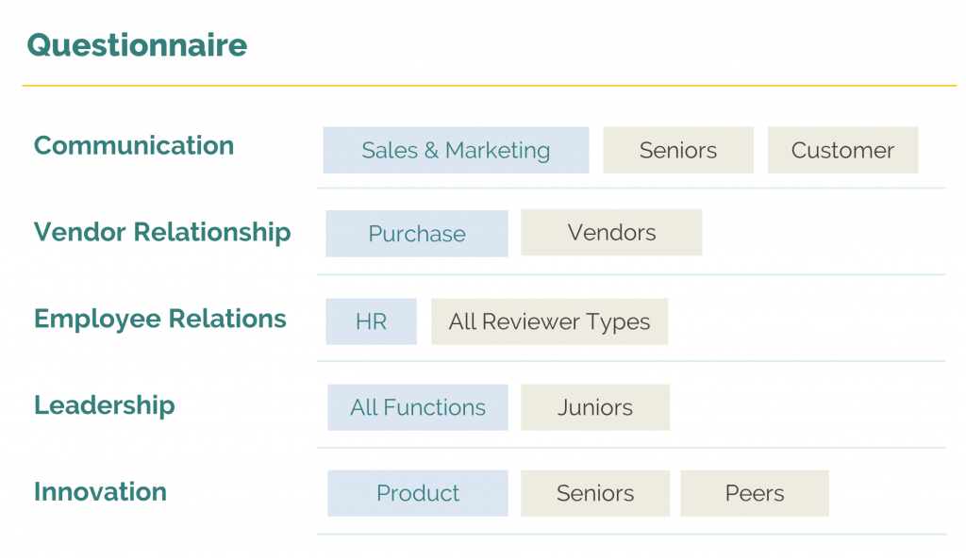Click the yellow divider under Questionnaire

pos(490,86)
